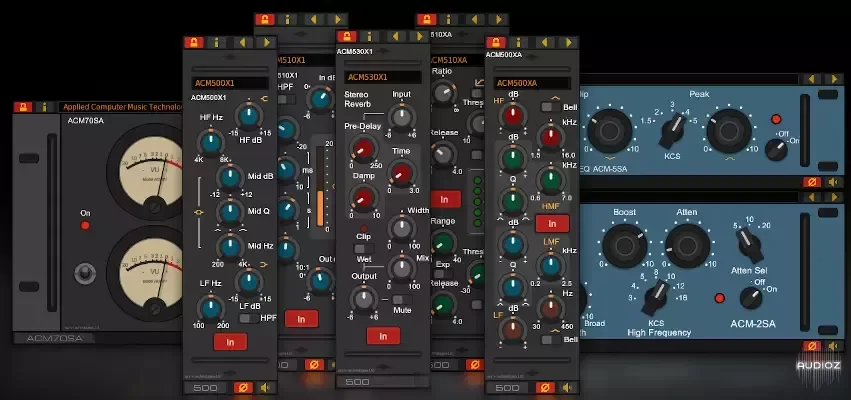The height and width of the screenshot is (400, 851).
Task: Open the info icon on ACM70SA
Action: 45,107
